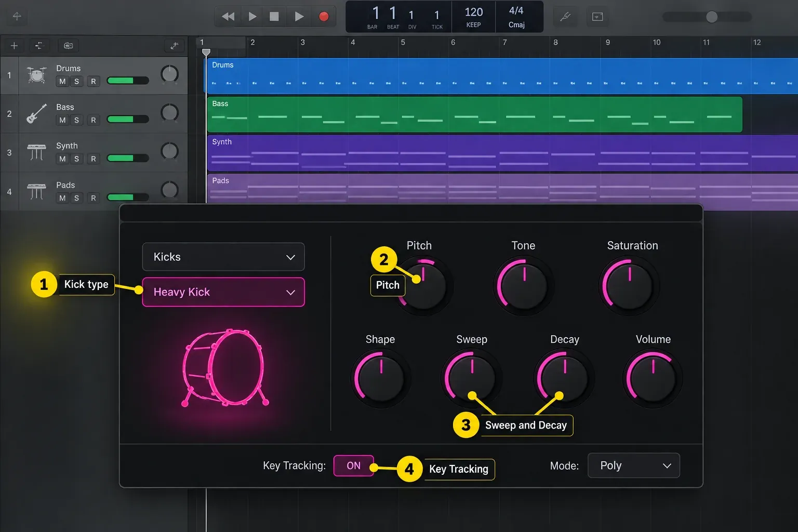Click the playhead marker at bar 1
798x532 pixels.
point(206,52)
